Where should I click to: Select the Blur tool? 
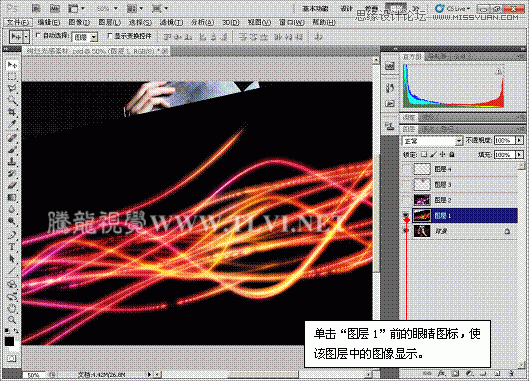coord(12,209)
